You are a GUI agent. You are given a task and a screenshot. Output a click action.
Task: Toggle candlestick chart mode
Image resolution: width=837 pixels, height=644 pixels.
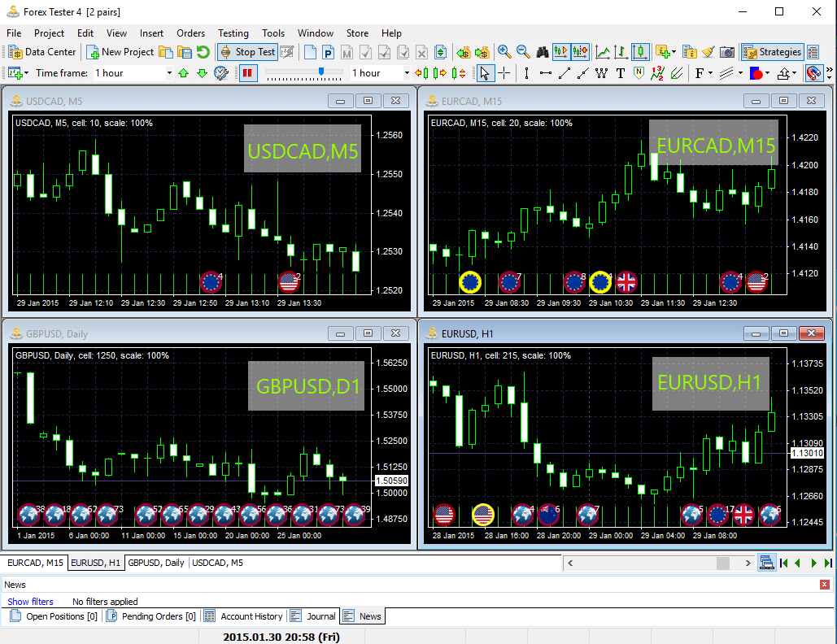(x=639, y=52)
